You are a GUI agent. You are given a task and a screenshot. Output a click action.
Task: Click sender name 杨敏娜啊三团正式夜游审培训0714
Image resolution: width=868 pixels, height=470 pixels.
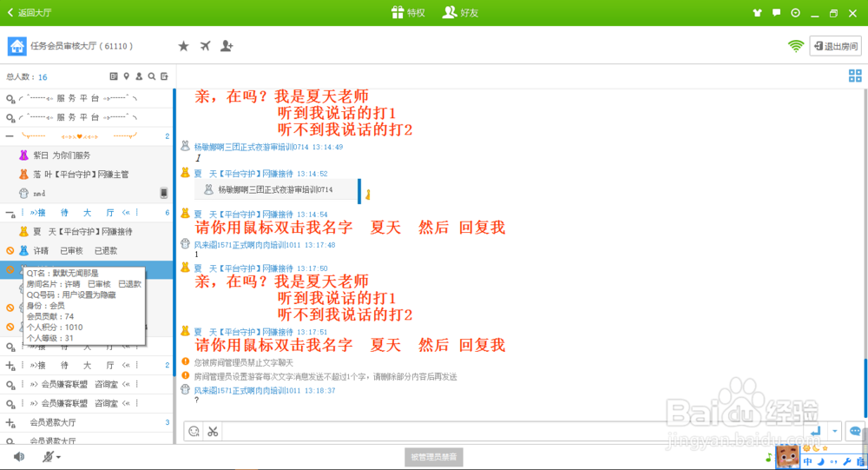pyautogui.click(x=251, y=147)
